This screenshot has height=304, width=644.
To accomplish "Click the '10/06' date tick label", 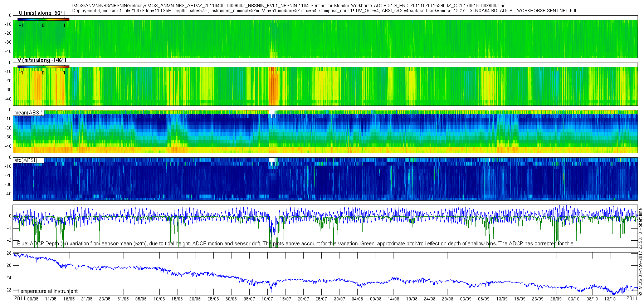I will (159, 299).
